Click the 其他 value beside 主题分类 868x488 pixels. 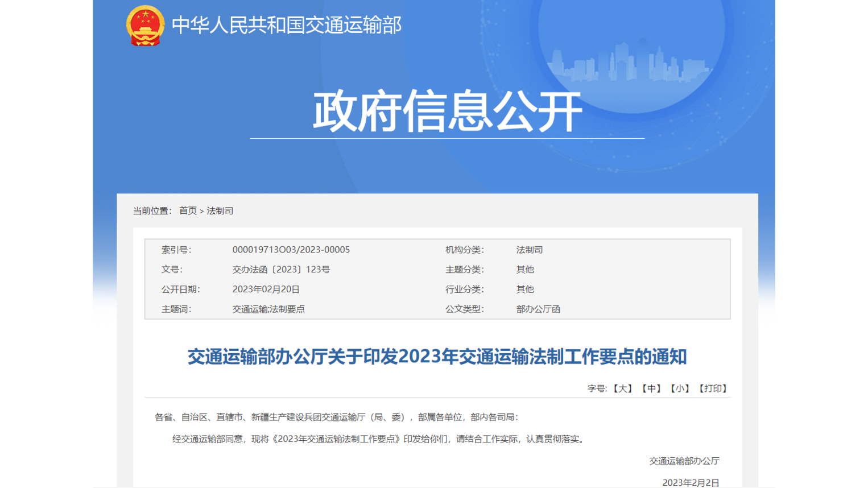pyautogui.click(x=525, y=270)
